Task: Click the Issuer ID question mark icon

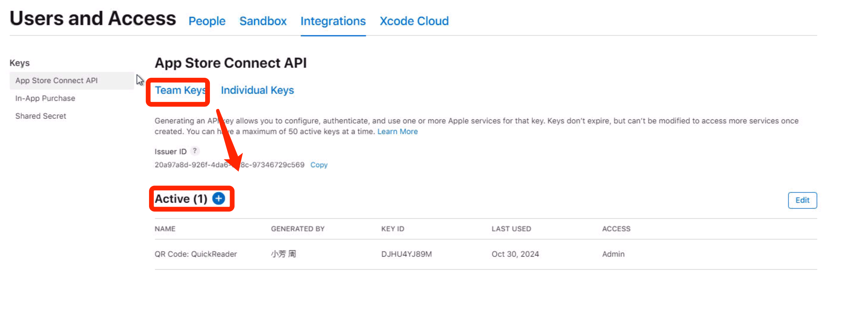Action: pos(194,151)
